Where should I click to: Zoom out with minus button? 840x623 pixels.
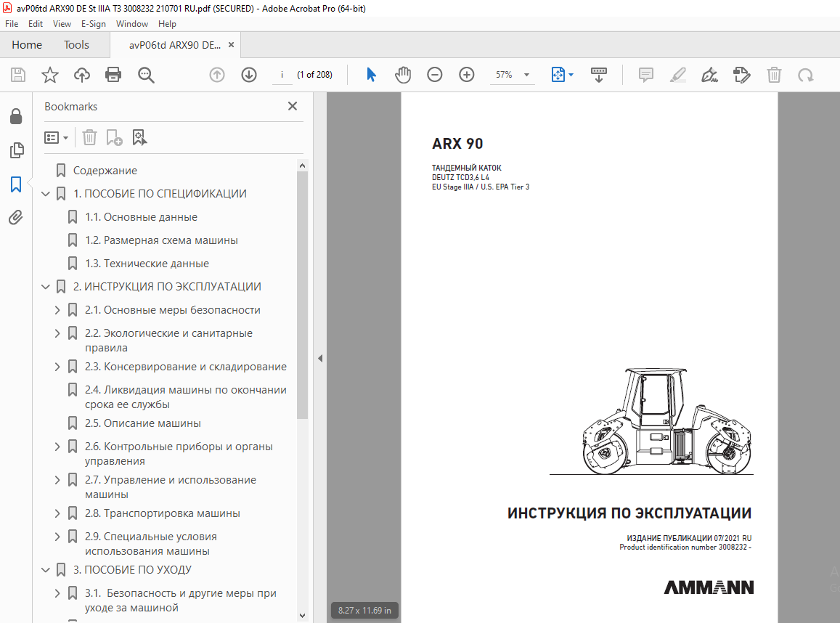(434, 75)
